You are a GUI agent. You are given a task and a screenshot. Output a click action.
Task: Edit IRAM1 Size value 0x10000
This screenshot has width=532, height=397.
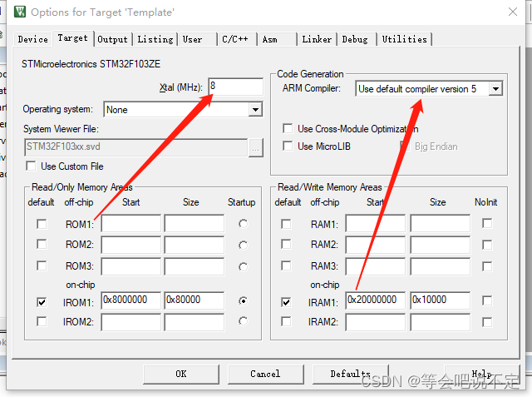(441, 300)
